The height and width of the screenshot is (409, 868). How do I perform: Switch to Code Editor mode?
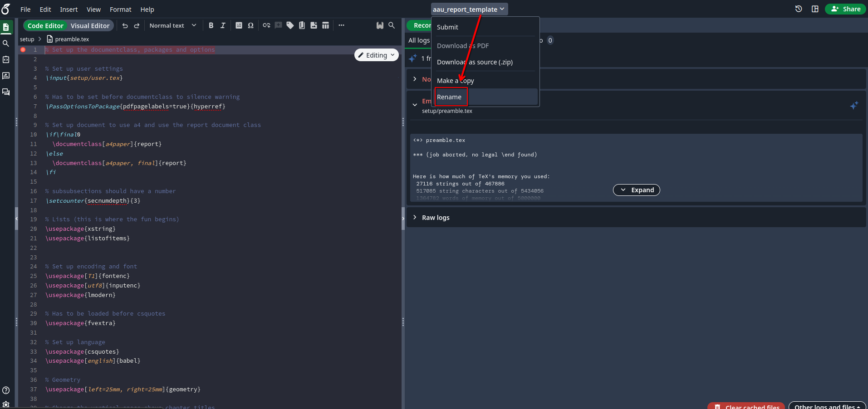[45, 26]
